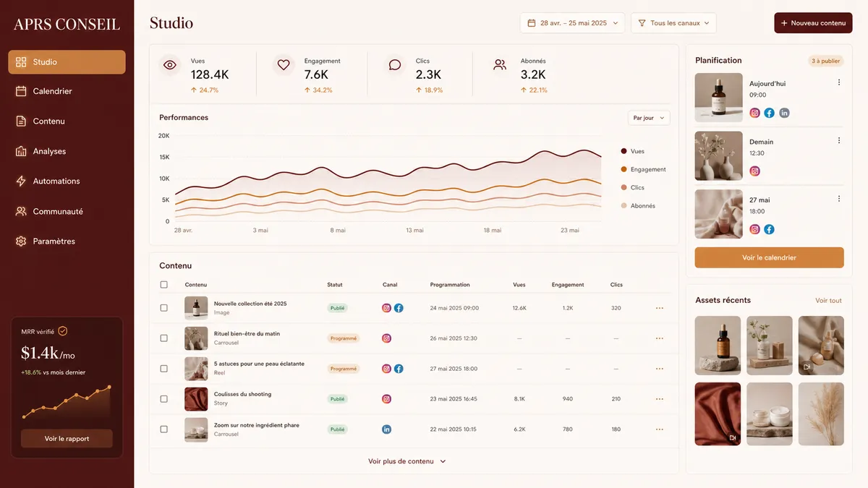Select checkbox for 5 astuces pour une peau éclatante
The width and height of the screenshot is (868, 488).
(163, 369)
